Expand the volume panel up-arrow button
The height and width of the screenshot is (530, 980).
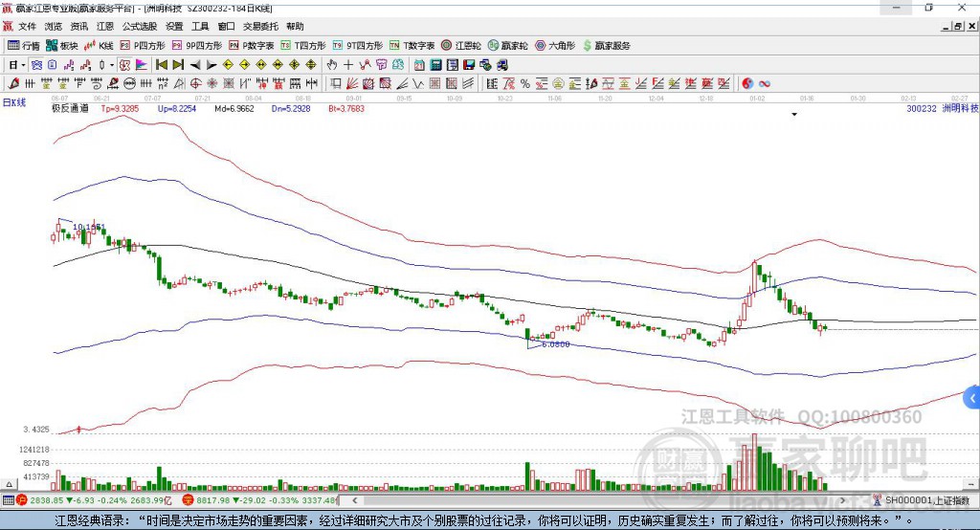tap(9, 484)
